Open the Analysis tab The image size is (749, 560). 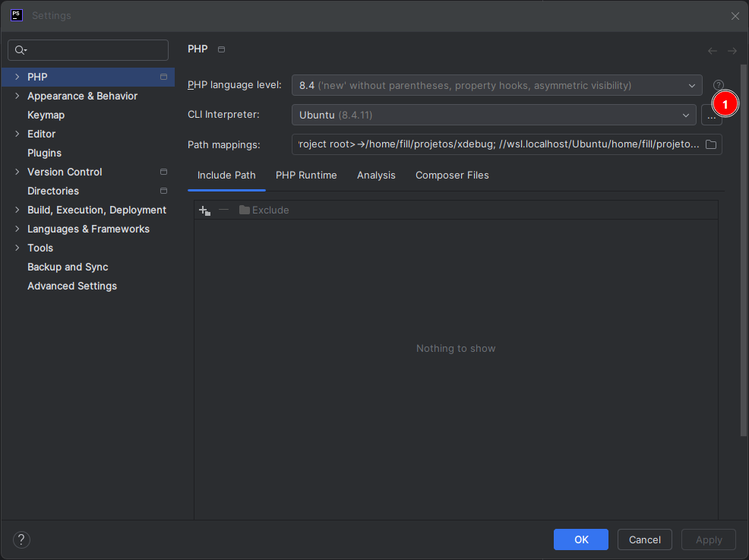pos(376,176)
